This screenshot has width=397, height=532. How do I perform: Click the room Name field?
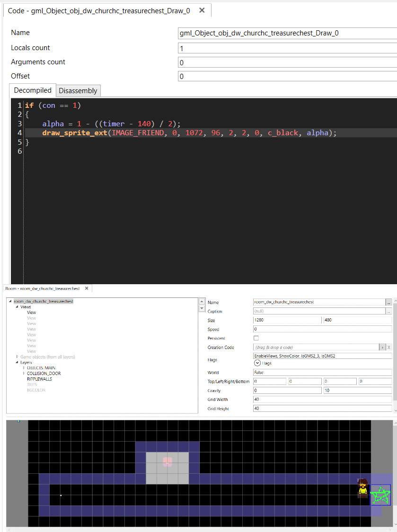(x=319, y=302)
